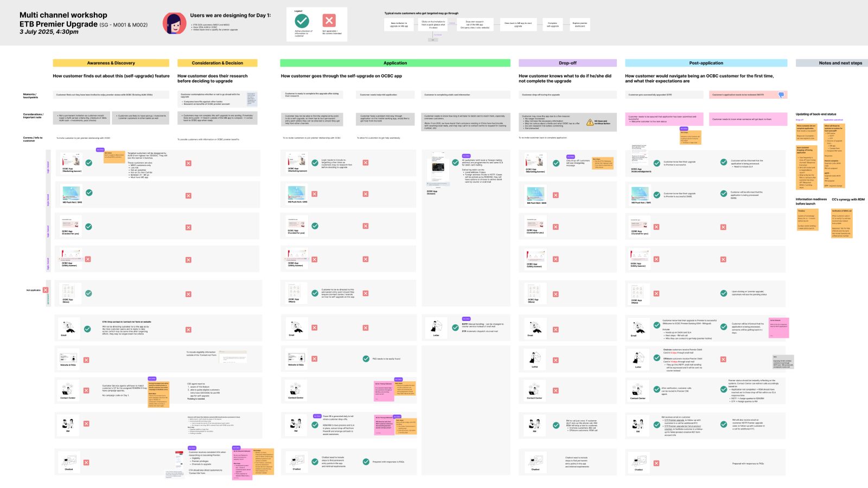This screenshot has height=488, width=868.
Task: Select the Letter illustration in Application column
Action: (436, 326)
